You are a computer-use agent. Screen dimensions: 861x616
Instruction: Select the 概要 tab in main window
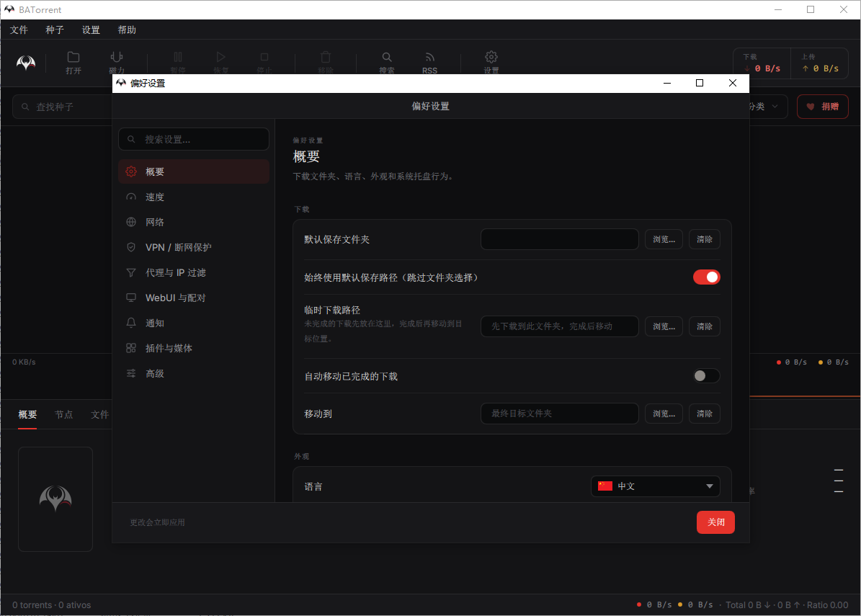click(27, 414)
